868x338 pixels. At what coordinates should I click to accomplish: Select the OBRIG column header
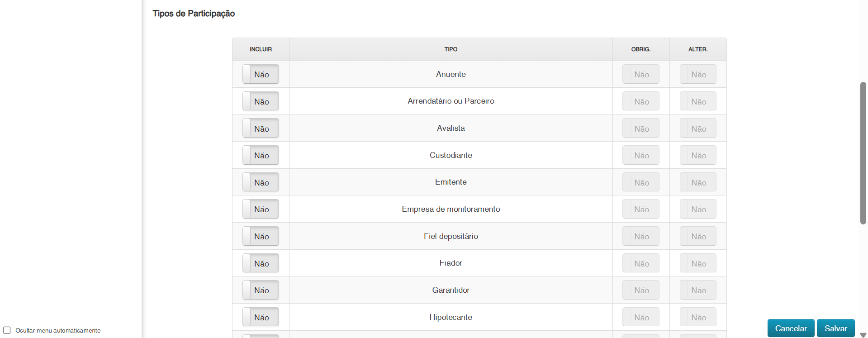[640, 49]
